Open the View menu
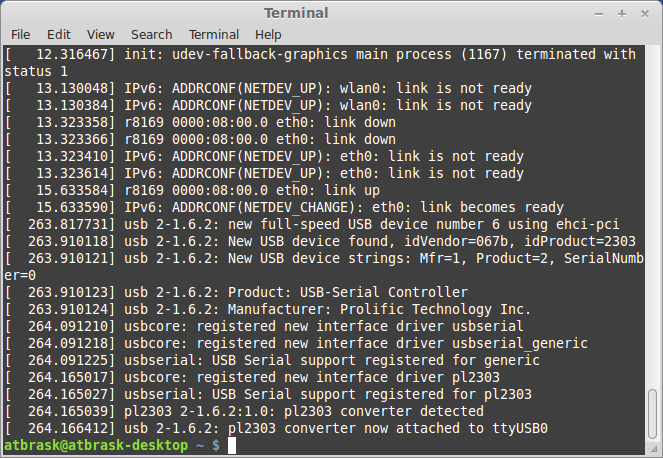This screenshot has width=663, height=458. pyautogui.click(x=101, y=34)
